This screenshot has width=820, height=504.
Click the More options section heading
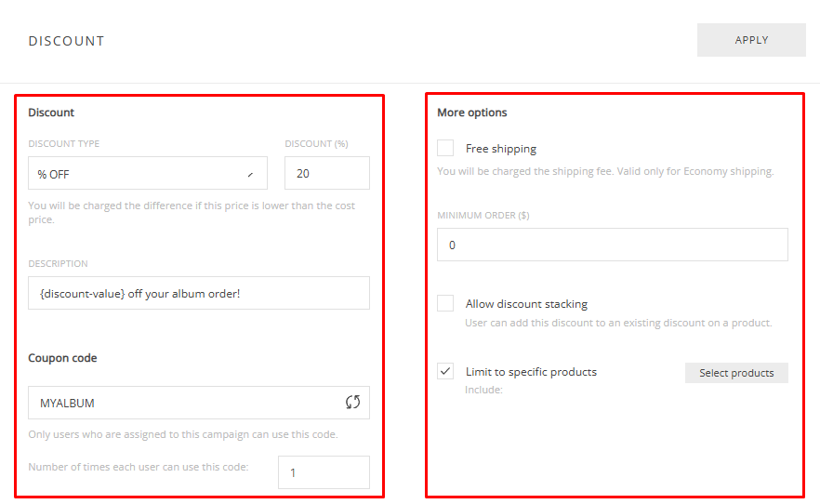point(472,113)
